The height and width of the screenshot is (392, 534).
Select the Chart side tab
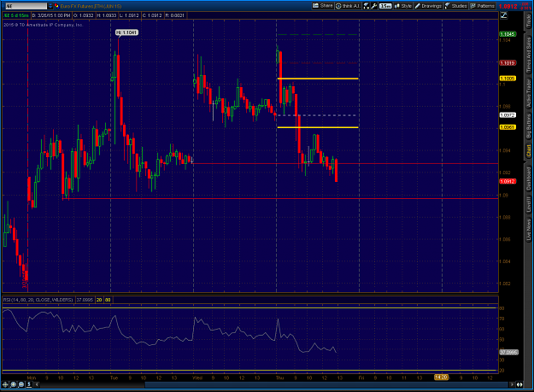click(529, 150)
